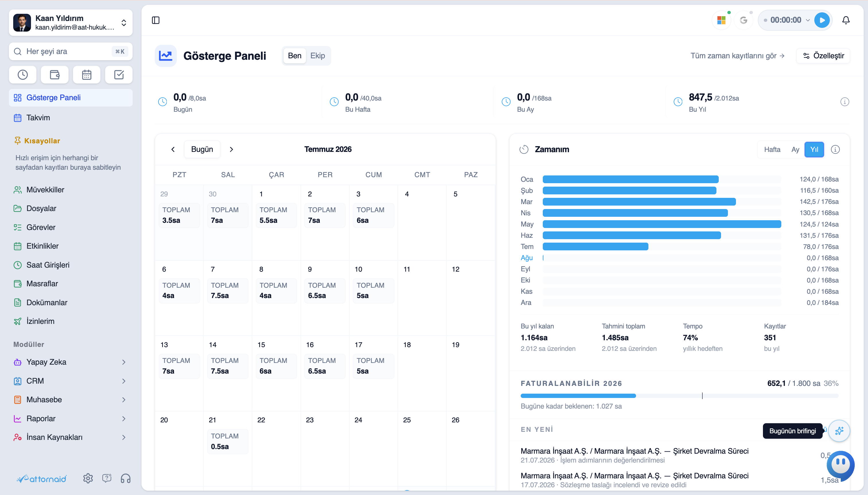Click the Bugün clock stat icon
Screen dimensions: 868x495
[162, 102]
